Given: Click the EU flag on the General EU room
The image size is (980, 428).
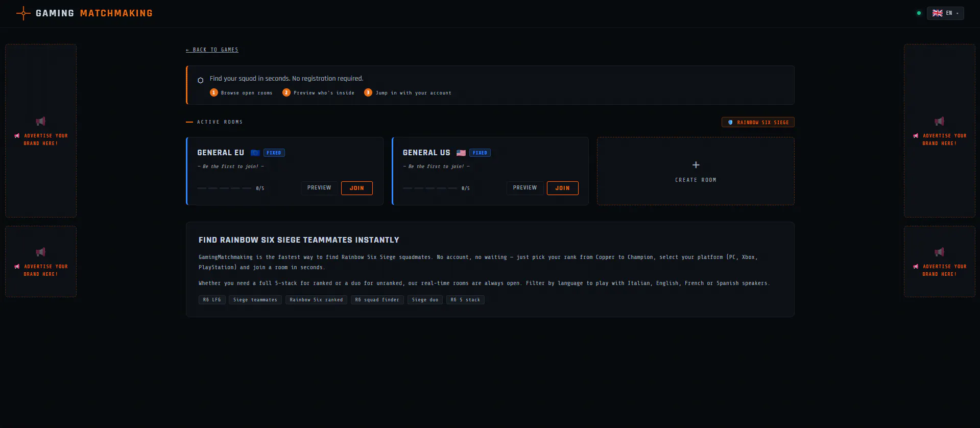Looking at the screenshot, I should pos(255,153).
